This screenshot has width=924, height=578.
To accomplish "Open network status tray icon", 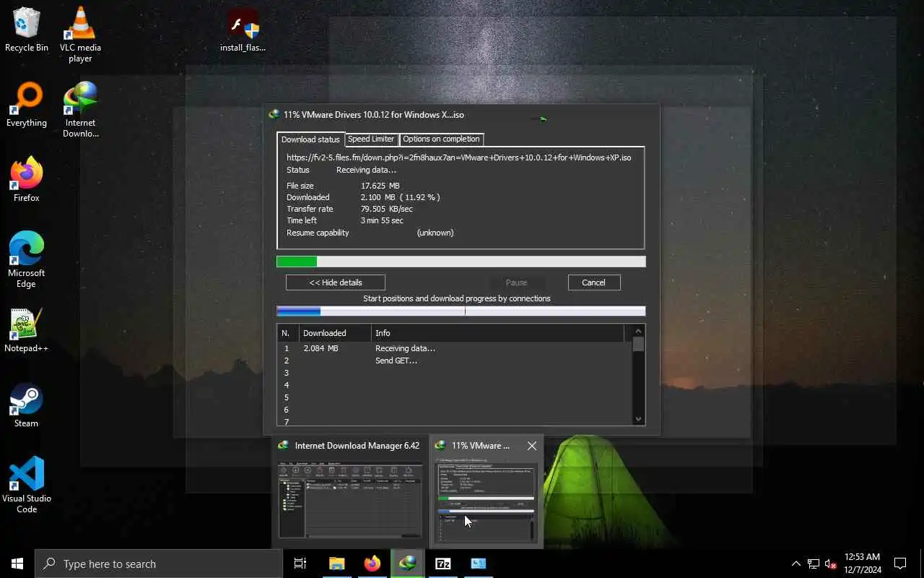I will 814,564.
